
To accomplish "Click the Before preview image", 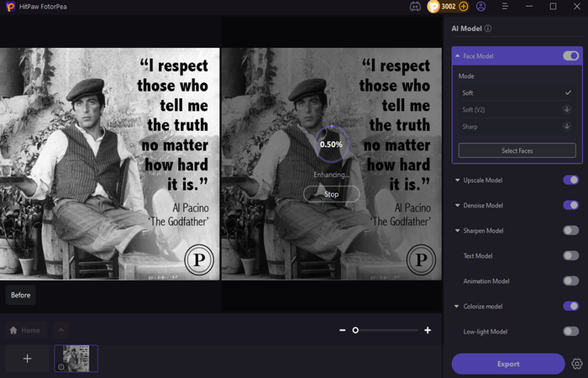I will pos(109,164).
